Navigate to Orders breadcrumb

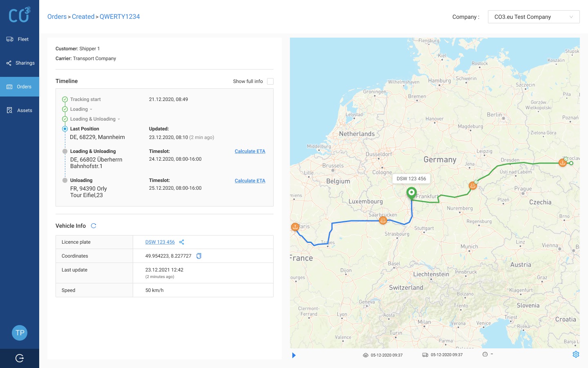coord(57,17)
